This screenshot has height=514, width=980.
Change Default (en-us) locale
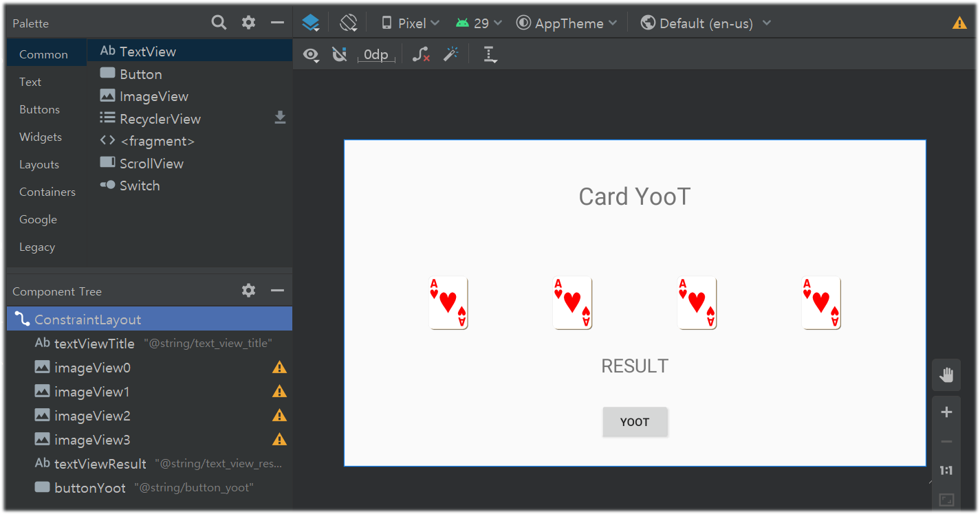click(706, 23)
